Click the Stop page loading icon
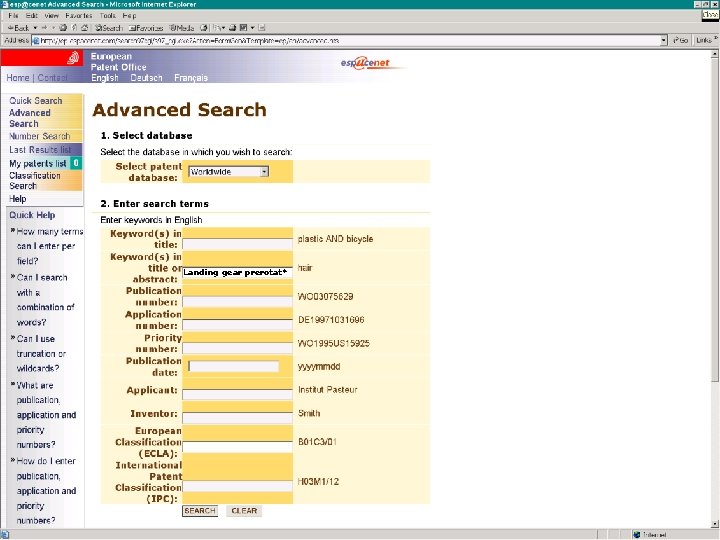The height and width of the screenshot is (540, 720). [63, 28]
